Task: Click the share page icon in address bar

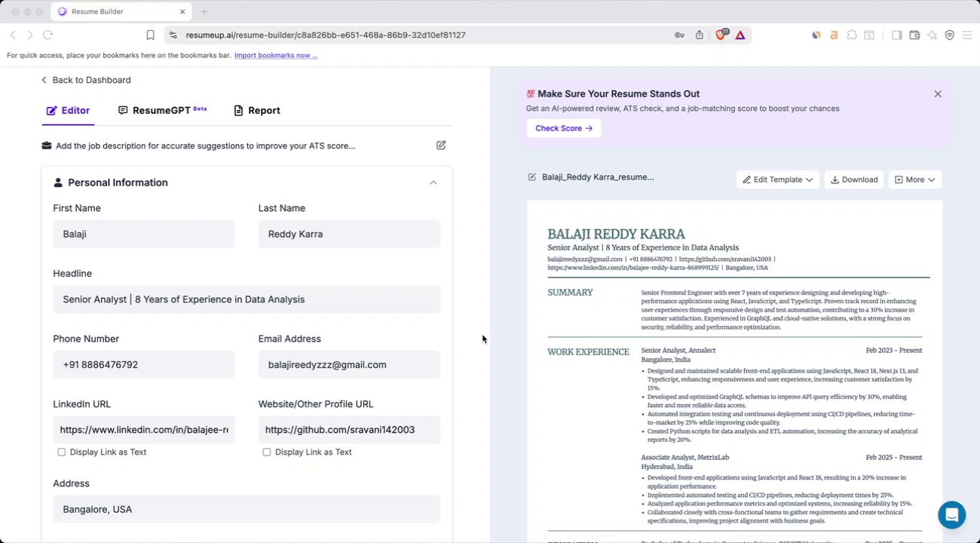Action: (x=700, y=35)
